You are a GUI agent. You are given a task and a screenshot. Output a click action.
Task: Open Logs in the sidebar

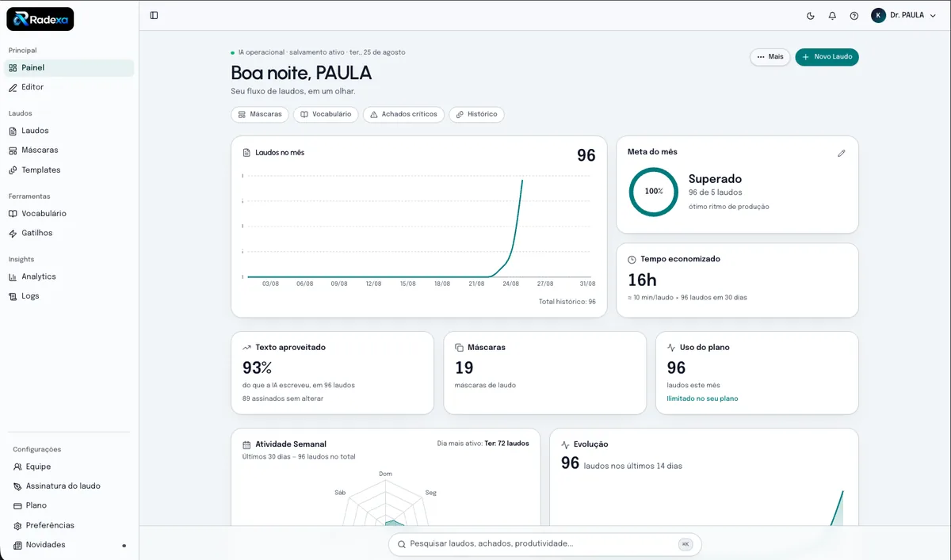click(x=69, y=296)
